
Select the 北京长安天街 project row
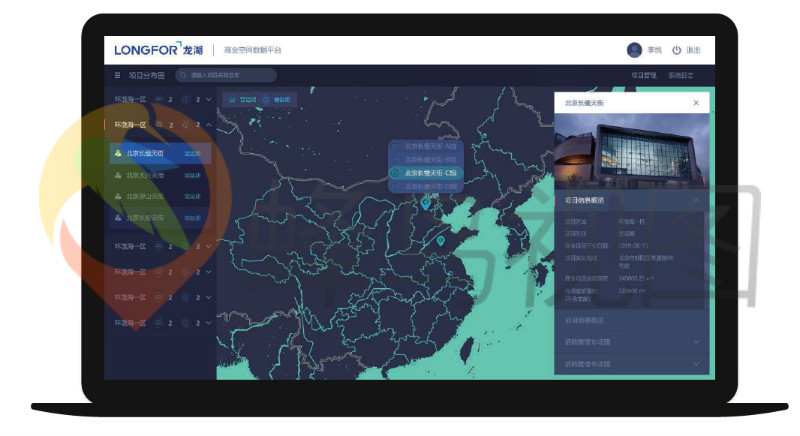tap(160, 218)
